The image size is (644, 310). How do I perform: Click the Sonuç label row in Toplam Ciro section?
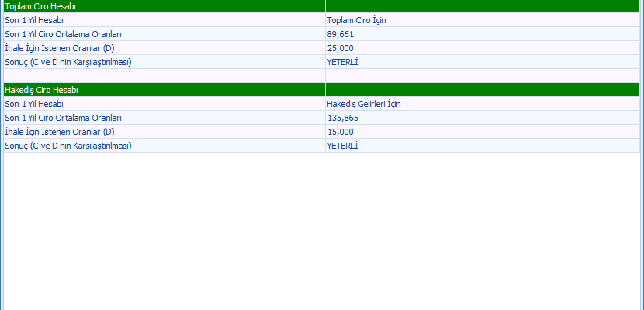[x=68, y=62]
